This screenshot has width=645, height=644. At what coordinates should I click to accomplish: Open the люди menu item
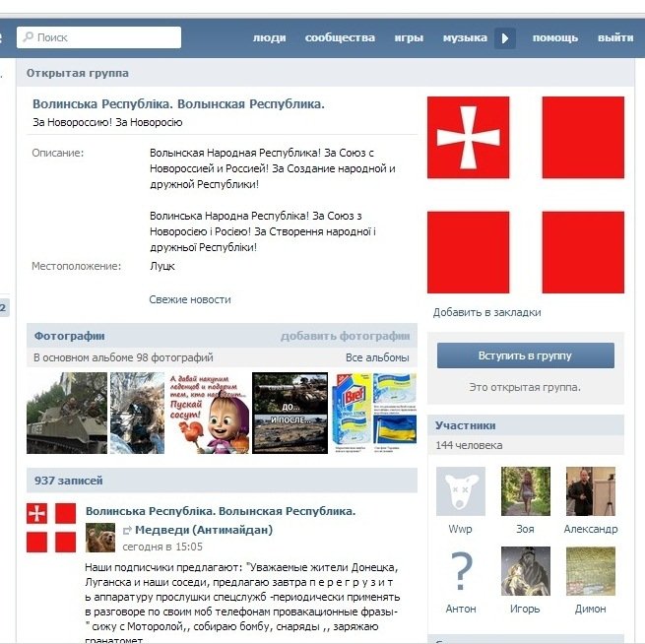269,38
